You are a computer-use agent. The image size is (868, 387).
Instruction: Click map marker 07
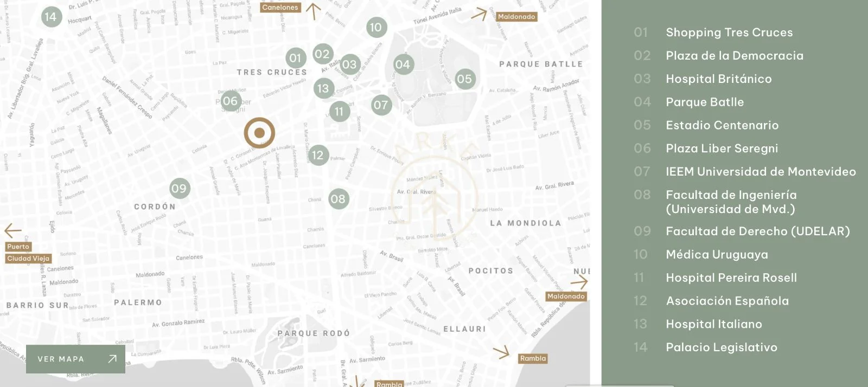[381, 105]
